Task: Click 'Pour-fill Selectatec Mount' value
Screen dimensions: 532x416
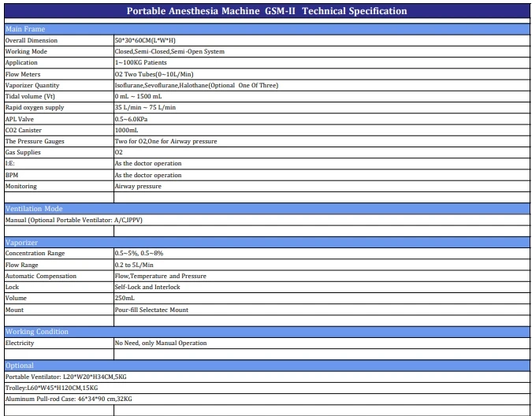Action: coord(151,310)
